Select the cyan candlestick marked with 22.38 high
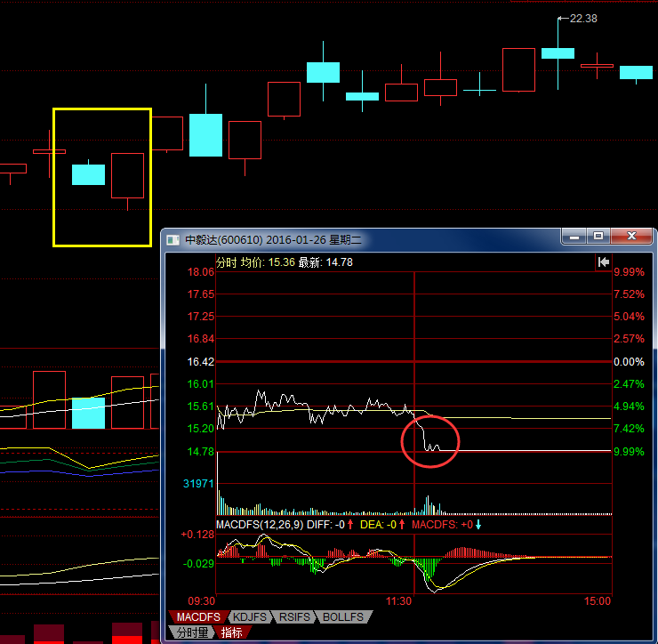The image size is (658, 644). [558, 53]
